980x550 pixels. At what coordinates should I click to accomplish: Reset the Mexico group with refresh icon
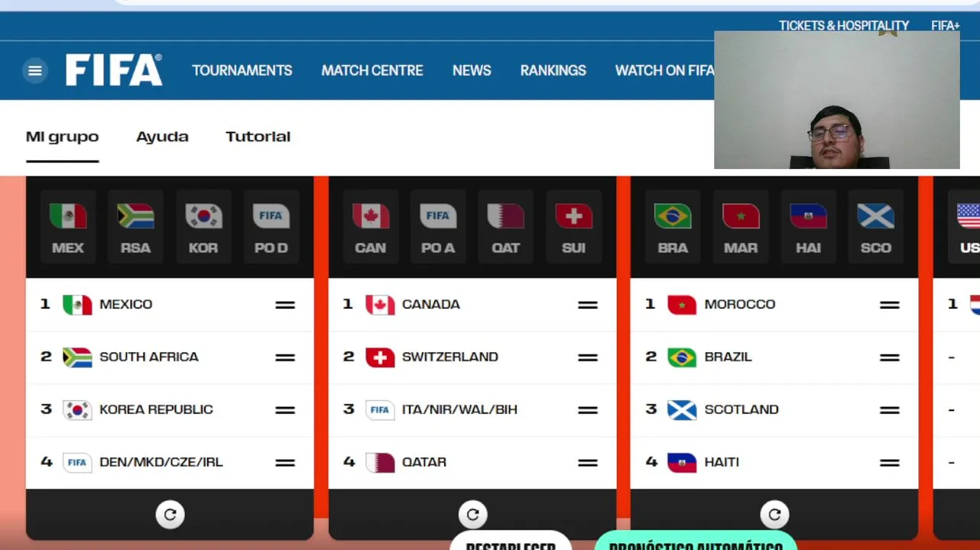tap(170, 515)
